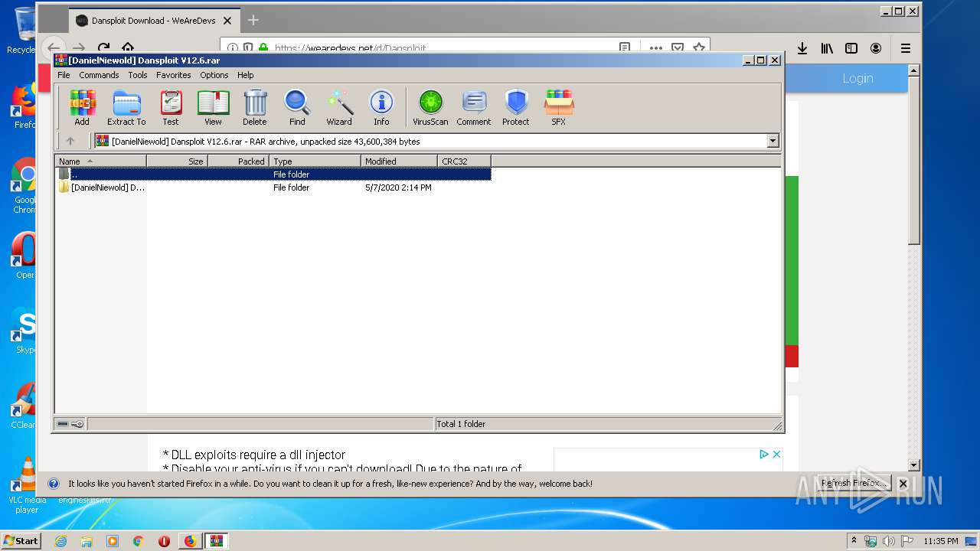
Task: Open the Options menu
Action: pyautogui.click(x=214, y=75)
